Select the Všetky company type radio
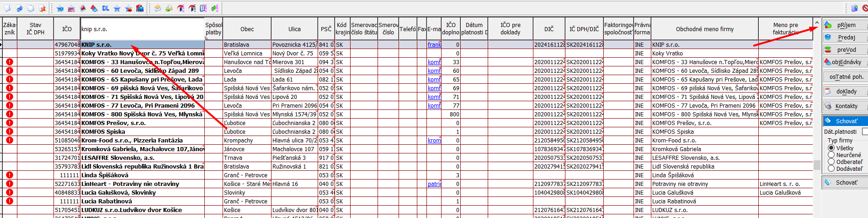The height and width of the screenshot is (218, 868). [831, 148]
